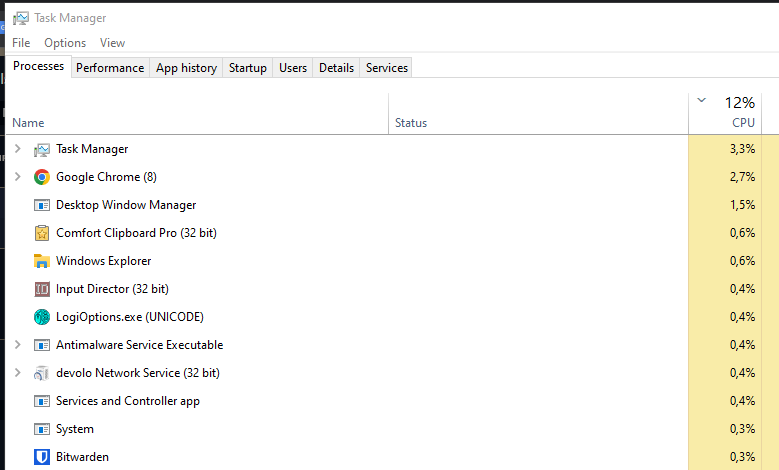Image resolution: width=779 pixels, height=470 pixels.
Task: Switch to the Startup tab
Action: point(247,68)
